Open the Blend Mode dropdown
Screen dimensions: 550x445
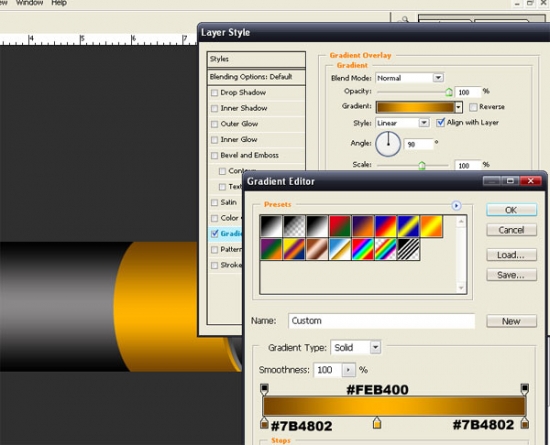click(438, 77)
